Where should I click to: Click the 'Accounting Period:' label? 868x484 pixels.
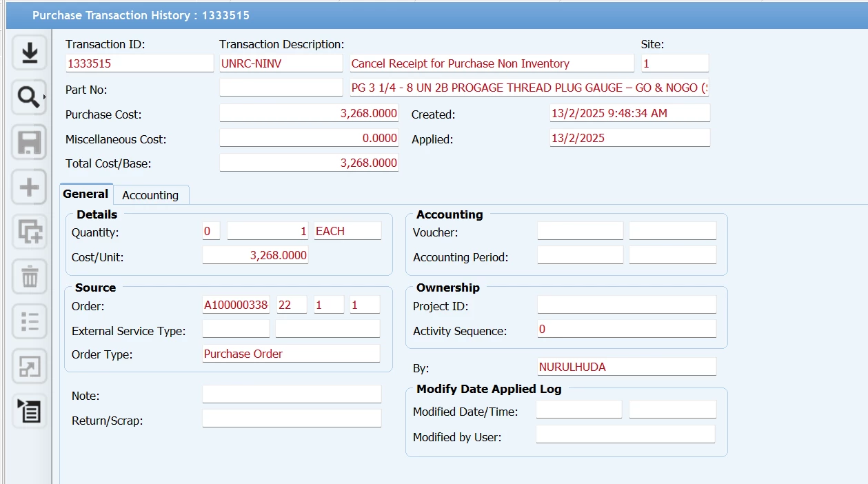[x=461, y=257]
